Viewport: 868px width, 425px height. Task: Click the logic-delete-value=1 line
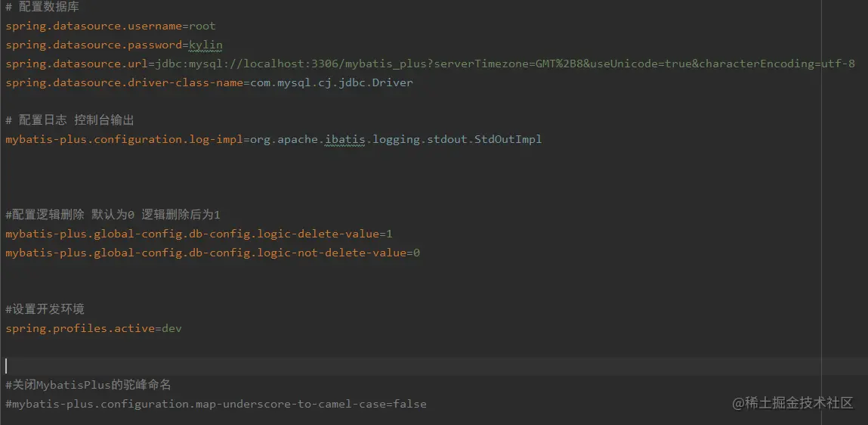pos(199,234)
